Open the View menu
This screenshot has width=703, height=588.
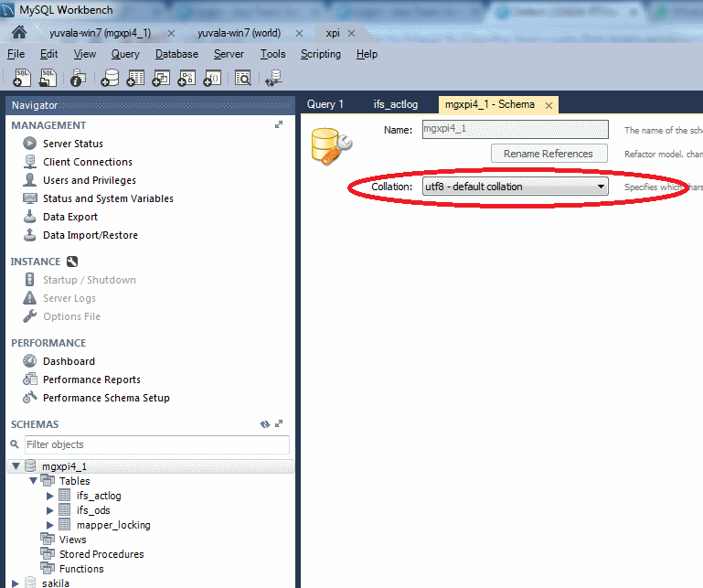[85, 54]
